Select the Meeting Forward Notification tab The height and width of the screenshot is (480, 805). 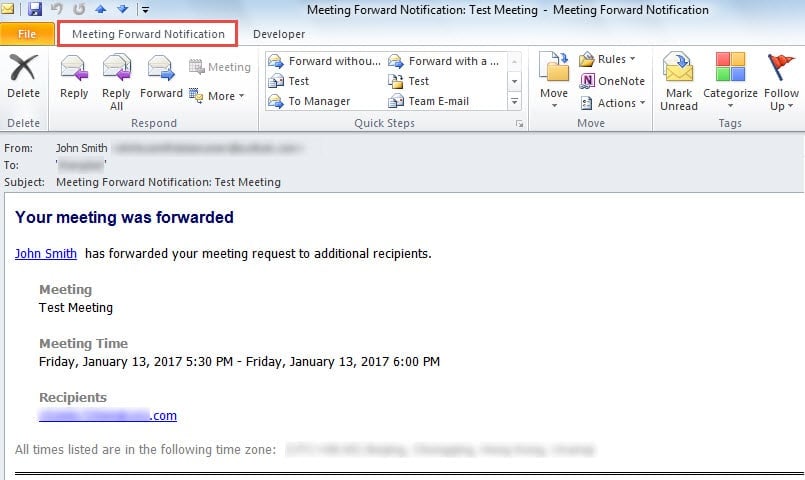tap(148, 34)
